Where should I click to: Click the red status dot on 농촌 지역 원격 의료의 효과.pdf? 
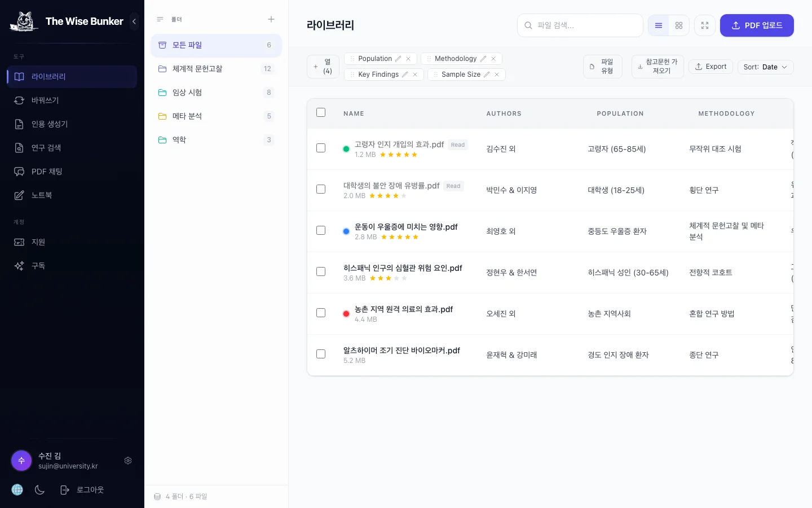346,313
